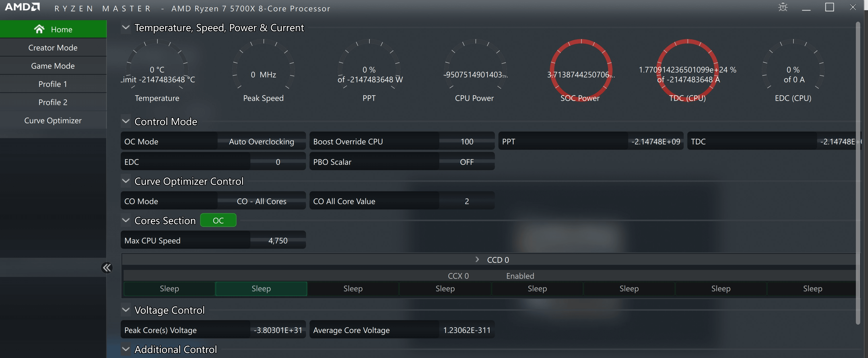Image resolution: width=868 pixels, height=358 pixels.
Task: Click the CO All Core Value label
Action: pos(344,201)
